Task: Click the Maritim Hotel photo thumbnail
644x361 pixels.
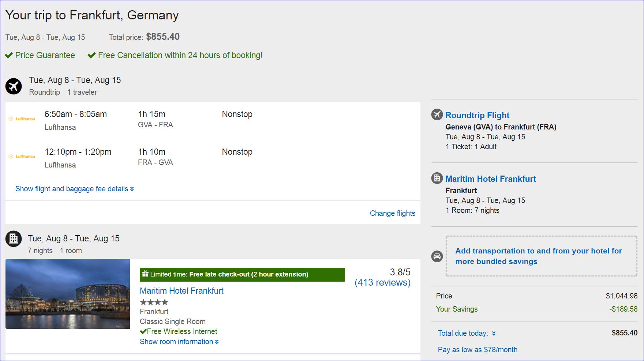Action: tap(68, 294)
